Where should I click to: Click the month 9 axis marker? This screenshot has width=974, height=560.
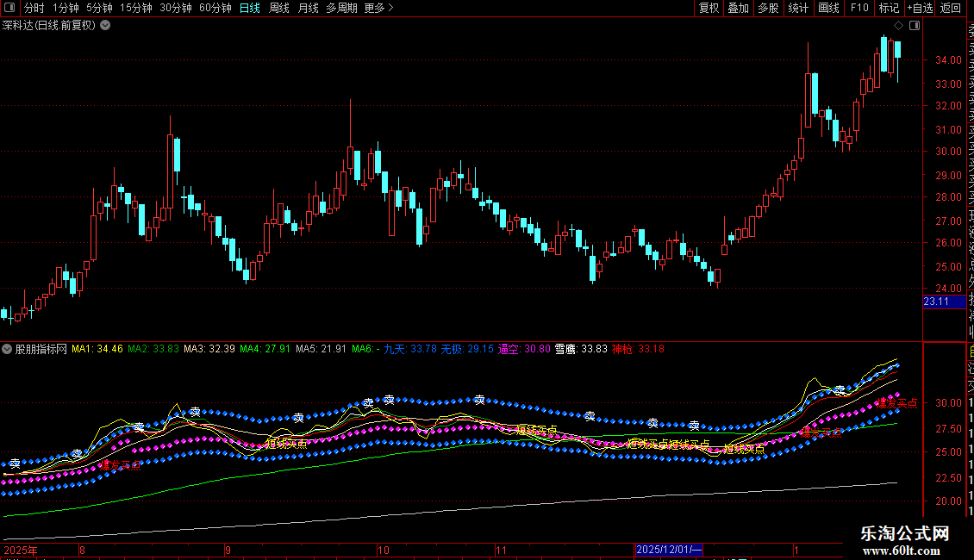(x=228, y=550)
